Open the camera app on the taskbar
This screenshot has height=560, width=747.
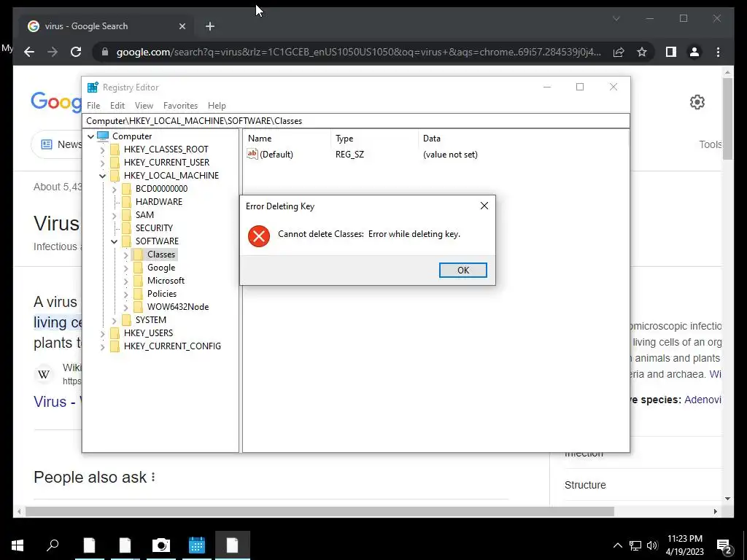click(160, 545)
